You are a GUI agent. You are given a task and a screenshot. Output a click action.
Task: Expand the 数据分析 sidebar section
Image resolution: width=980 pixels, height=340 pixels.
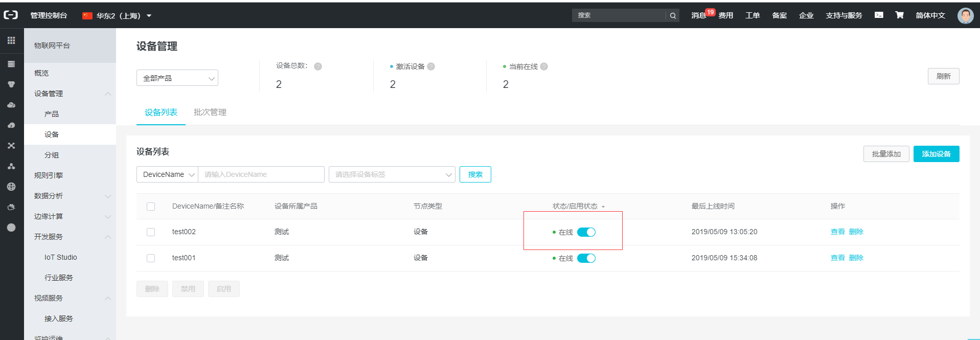pyautogui.click(x=108, y=196)
